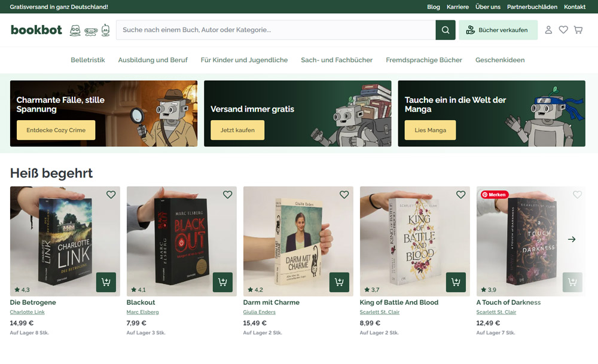The image size is (598, 364).
Task: Open Für Kinder und Jugendliche menu
Action: (x=244, y=60)
